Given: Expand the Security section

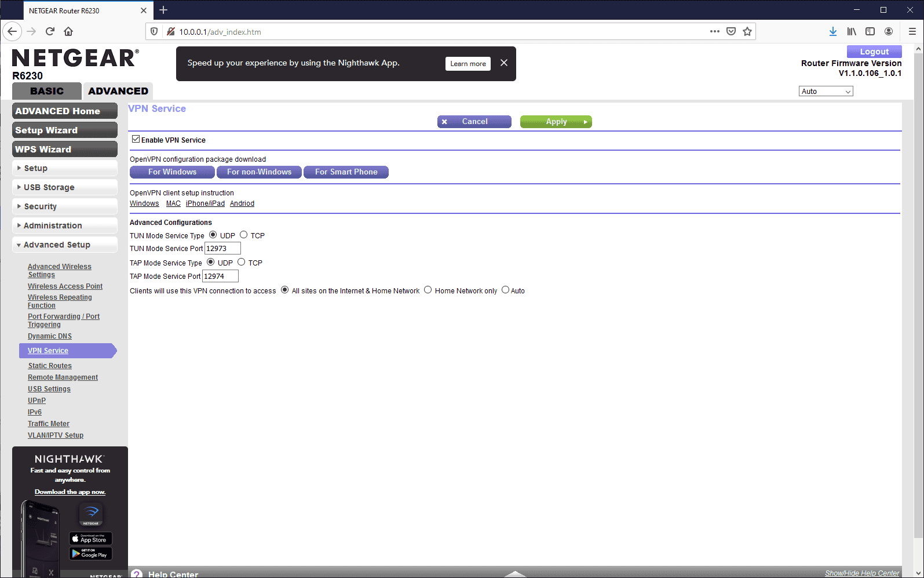Looking at the screenshot, I should tap(65, 206).
